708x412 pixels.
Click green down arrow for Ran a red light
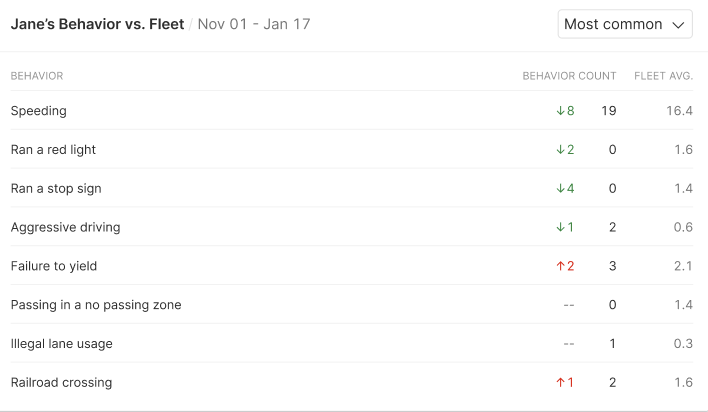[560, 150]
